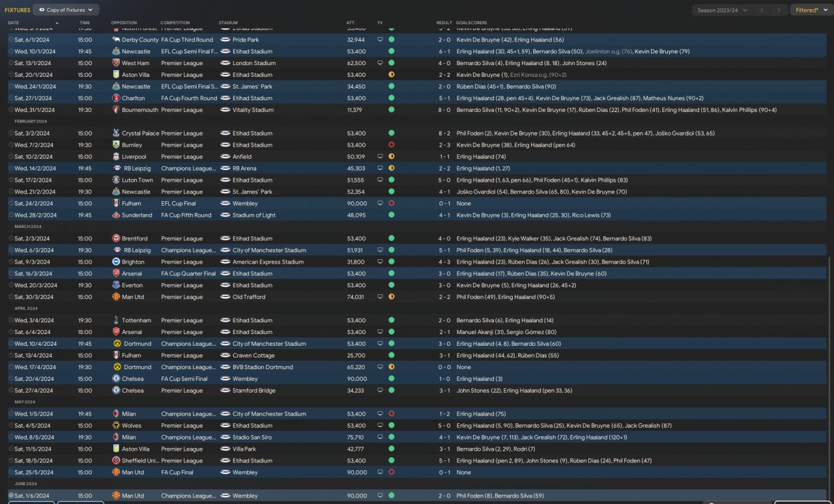Open the Vitality Stadium link
Image resolution: width=834 pixels, height=504 pixels.
(x=253, y=110)
